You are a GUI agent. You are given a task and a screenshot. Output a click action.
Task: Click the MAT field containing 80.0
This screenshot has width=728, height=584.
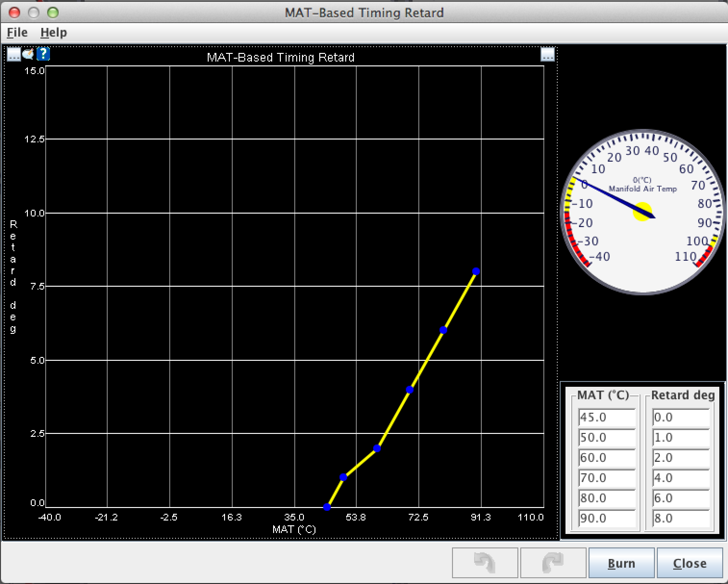pos(607,498)
